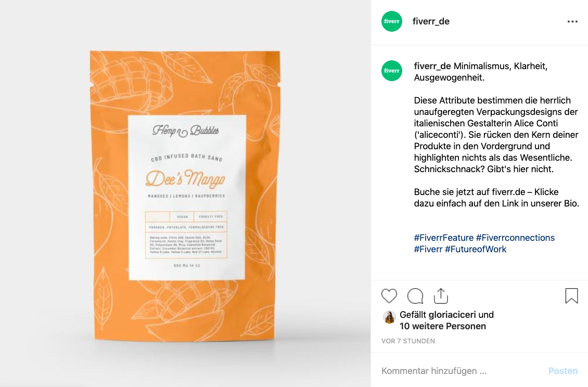Open the fiverr logo avatar in the header
This screenshot has width=588, height=387.
(x=391, y=21)
